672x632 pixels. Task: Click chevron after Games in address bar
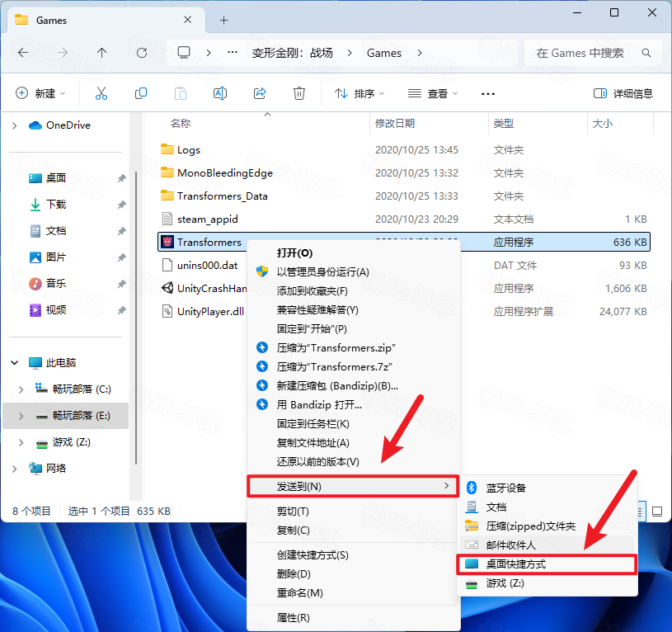420,53
